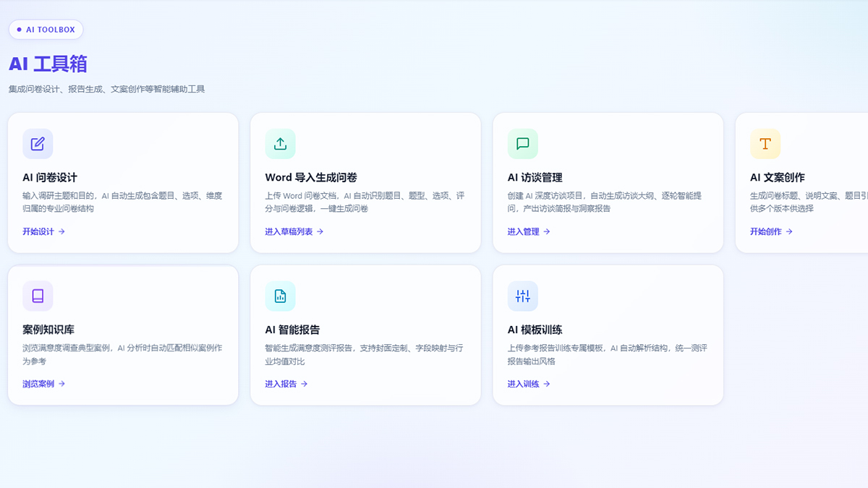Open the 进入训练 link
This screenshot has height=488, width=868.
(x=529, y=384)
